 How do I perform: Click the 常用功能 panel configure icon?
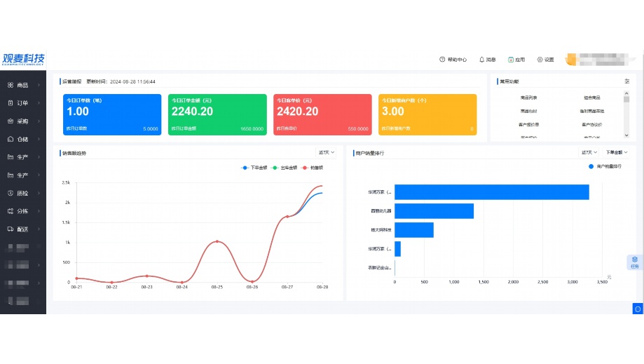pyautogui.click(x=626, y=81)
